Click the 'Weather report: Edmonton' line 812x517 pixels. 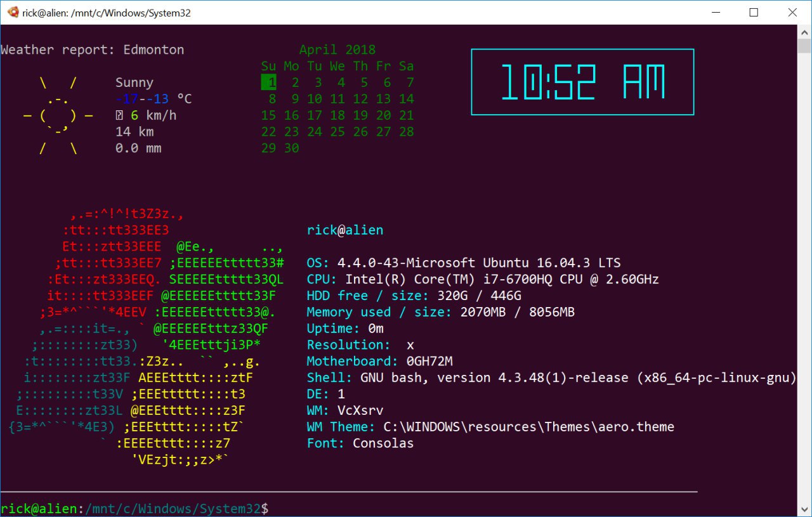(x=93, y=49)
